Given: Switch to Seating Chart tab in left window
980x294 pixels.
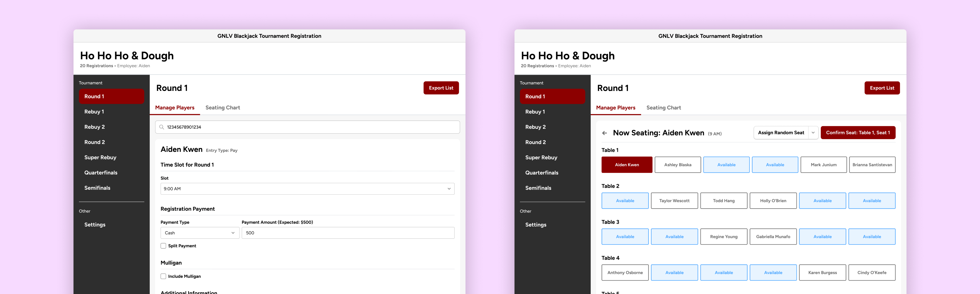Looking at the screenshot, I should tap(222, 108).
